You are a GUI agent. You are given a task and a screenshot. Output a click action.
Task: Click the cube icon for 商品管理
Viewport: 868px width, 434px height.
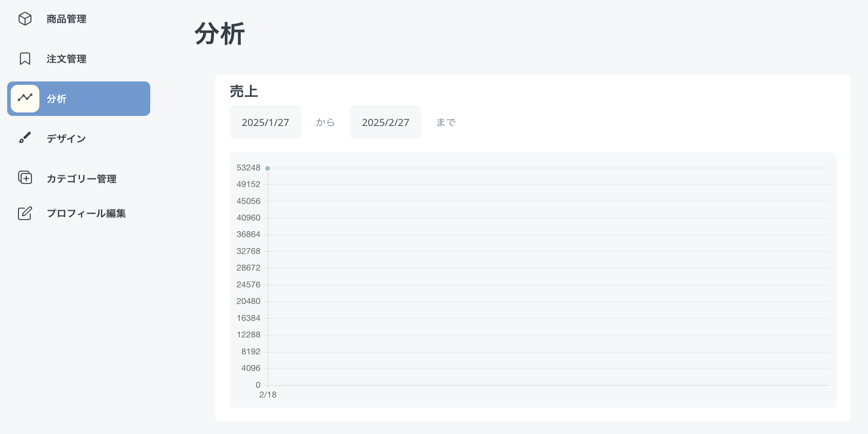(x=25, y=19)
